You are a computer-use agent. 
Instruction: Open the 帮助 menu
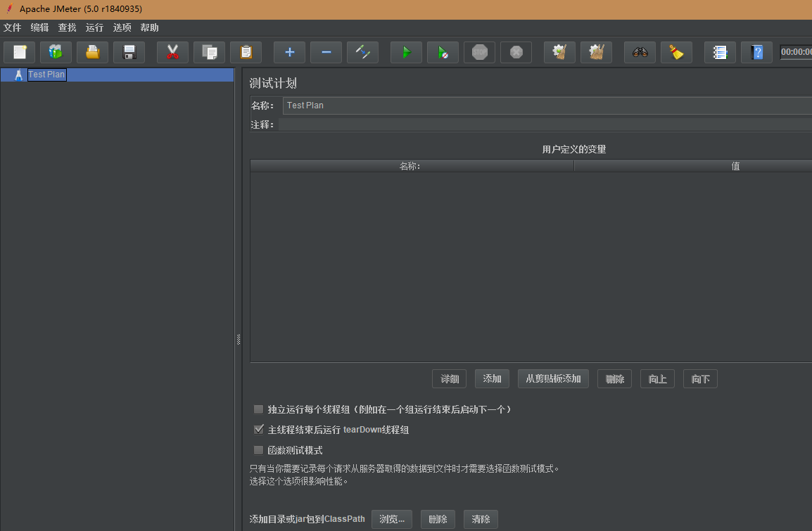click(x=150, y=27)
